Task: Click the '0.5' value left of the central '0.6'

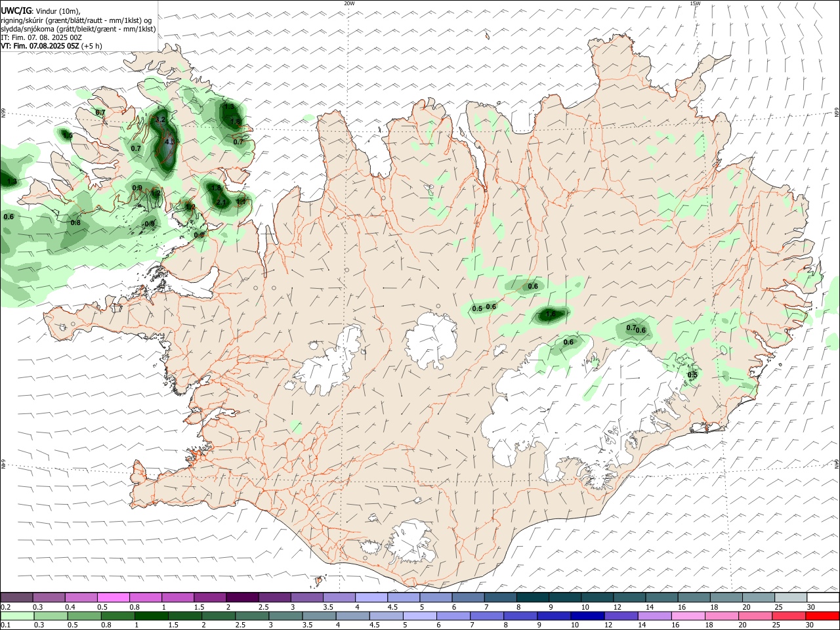Action: point(477,308)
